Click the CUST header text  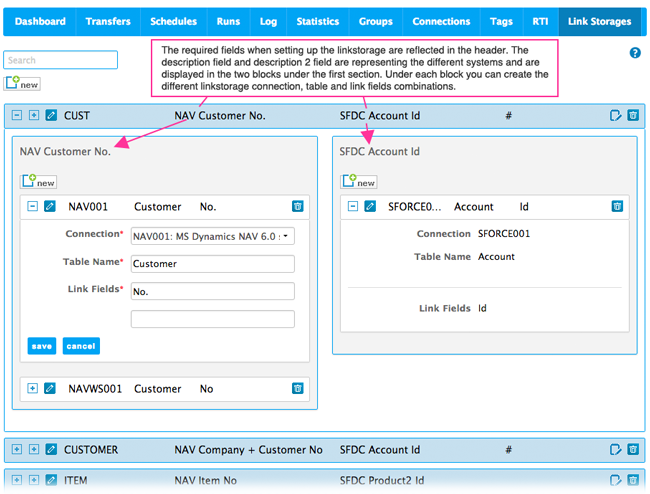pos(77,116)
